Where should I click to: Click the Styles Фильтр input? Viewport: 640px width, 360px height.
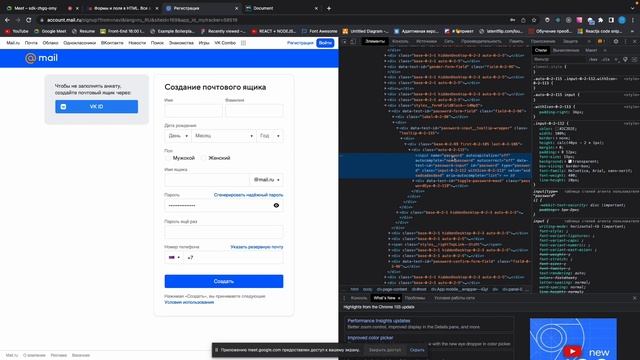[559, 60]
